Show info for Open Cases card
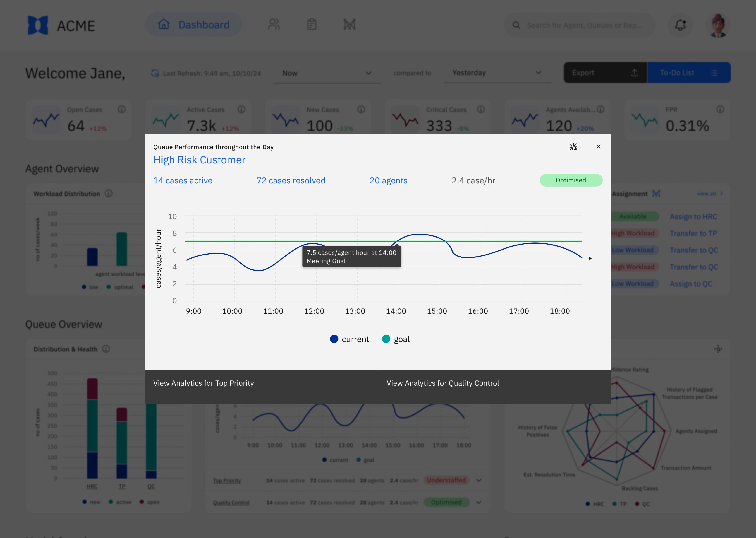The image size is (756, 538). coord(122,109)
